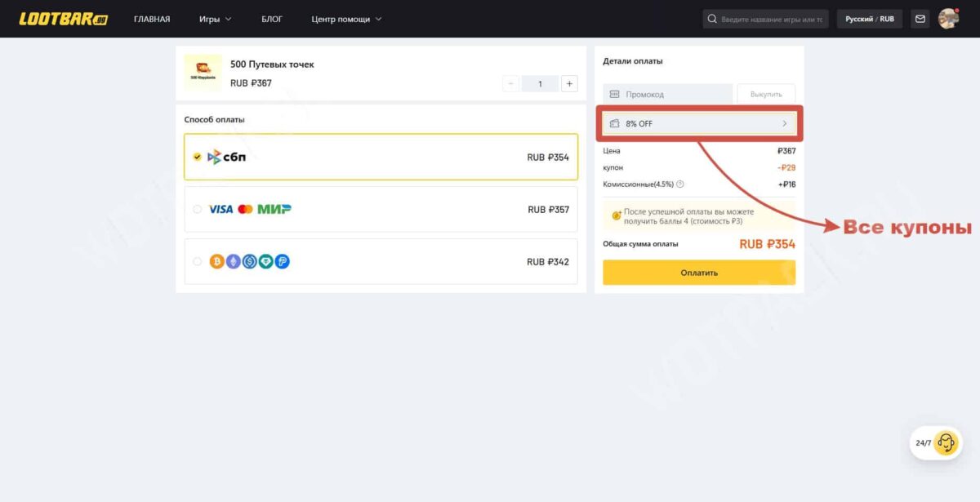Increase quantity with plus button
Viewport: 980px width, 502px height.
569,83
